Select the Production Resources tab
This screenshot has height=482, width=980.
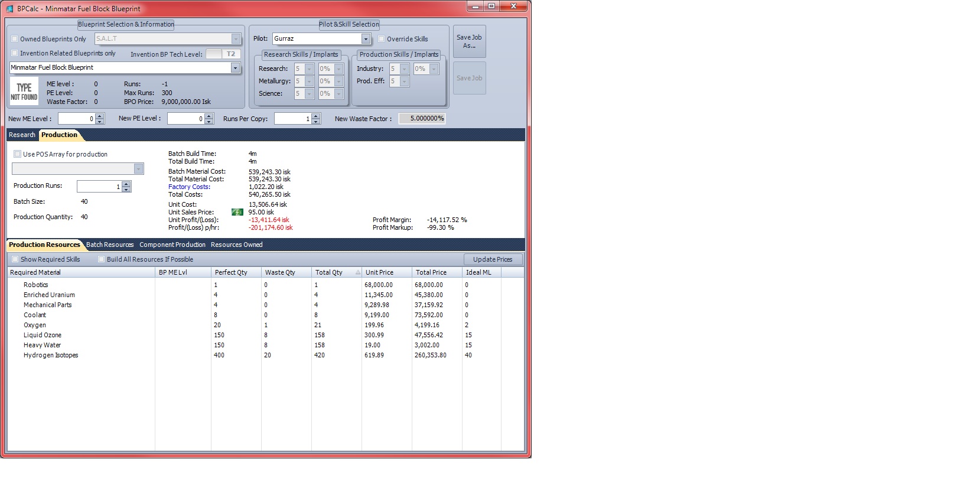[x=44, y=245]
